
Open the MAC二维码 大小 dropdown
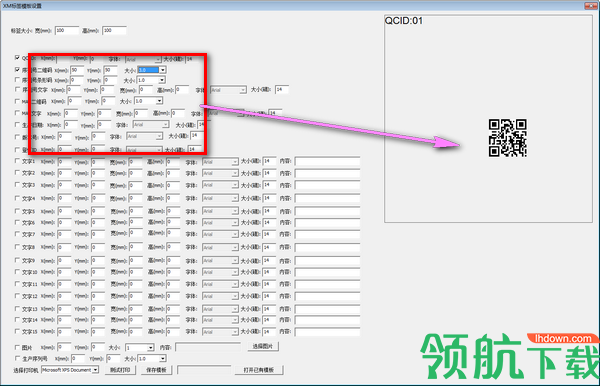pos(159,101)
